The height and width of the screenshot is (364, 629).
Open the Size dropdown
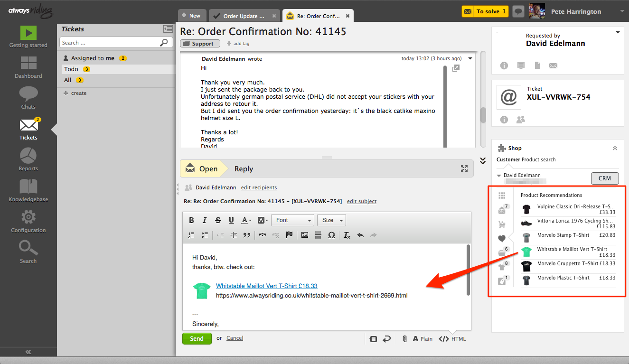coord(332,220)
